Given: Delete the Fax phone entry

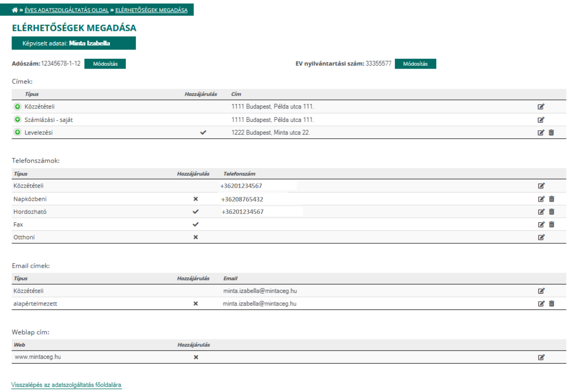Looking at the screenshot, I should coord(552,224).
